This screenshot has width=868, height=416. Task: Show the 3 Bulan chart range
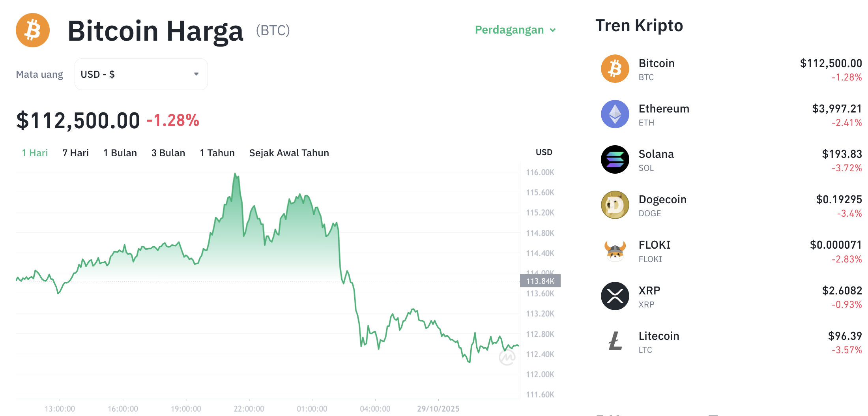pos(168,153)
